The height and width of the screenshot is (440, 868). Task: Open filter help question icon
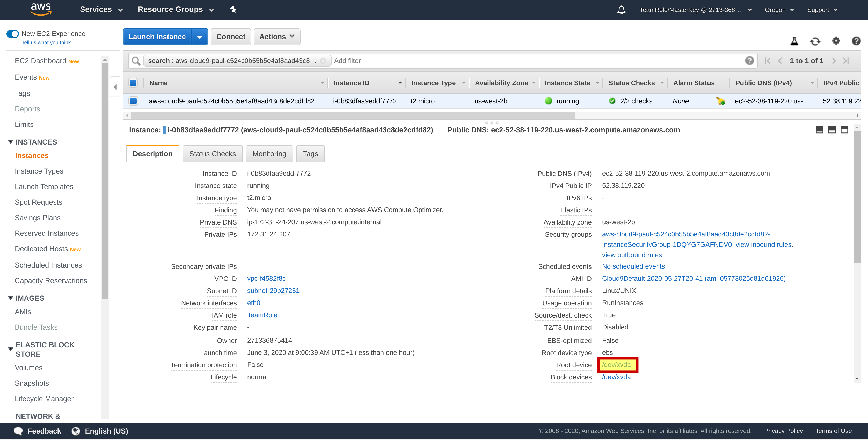(749, 61)
